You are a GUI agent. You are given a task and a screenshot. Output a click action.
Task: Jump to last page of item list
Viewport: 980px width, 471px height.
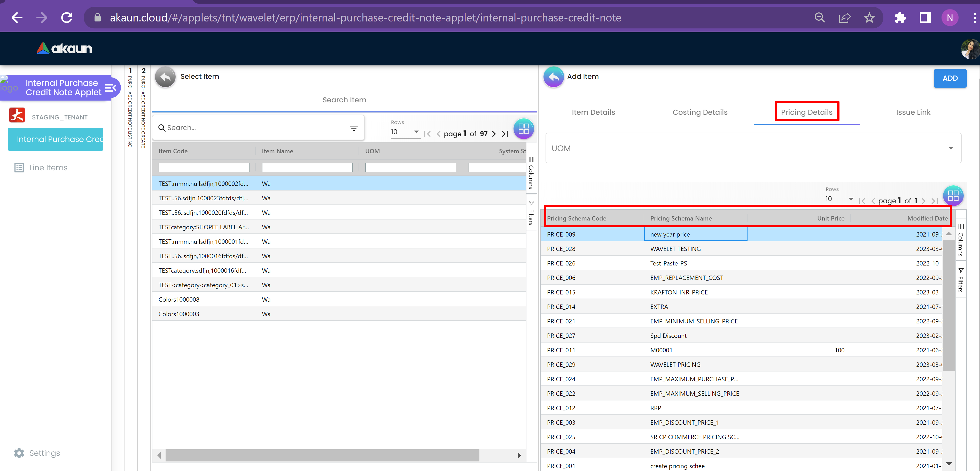(505, 134)
